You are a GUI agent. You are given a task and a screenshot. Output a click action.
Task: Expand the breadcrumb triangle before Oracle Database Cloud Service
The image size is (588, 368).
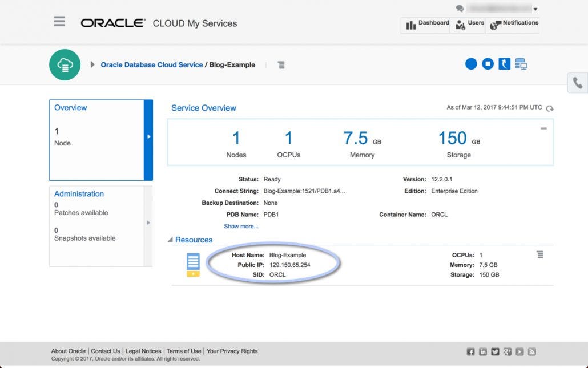pos(92,64)
